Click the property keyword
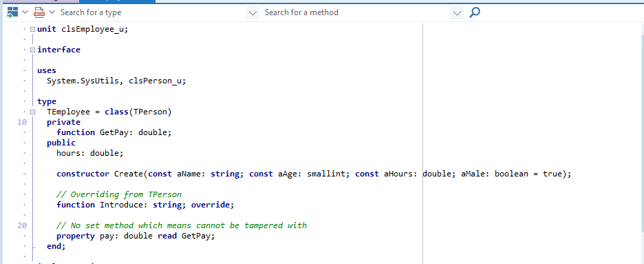The image size is (644, 264). tap(76, 236)
